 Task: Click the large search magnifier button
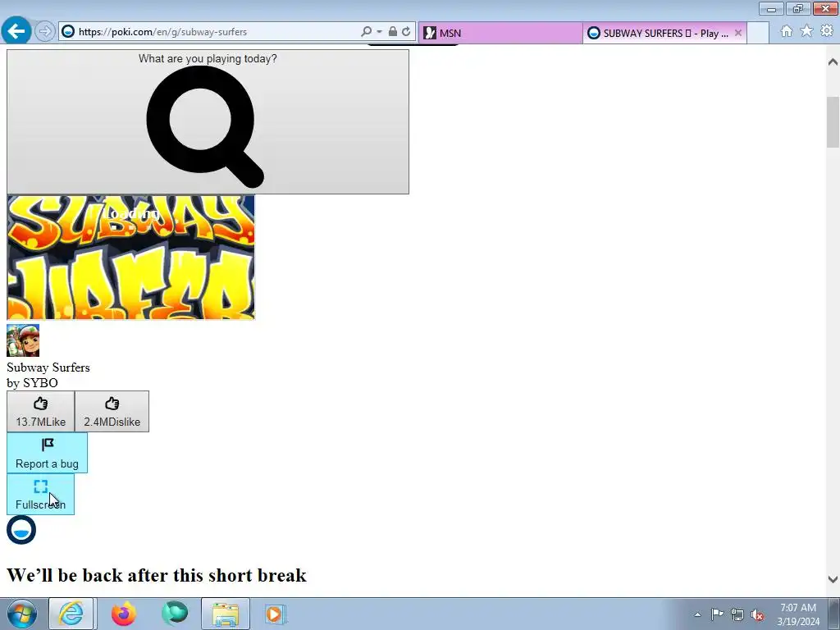208,122
